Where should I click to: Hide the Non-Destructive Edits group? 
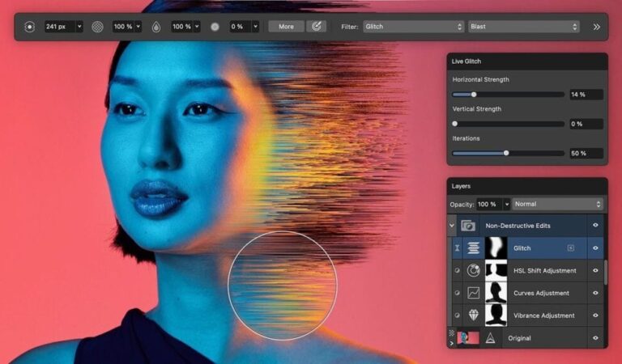click(x=595, y=225)
